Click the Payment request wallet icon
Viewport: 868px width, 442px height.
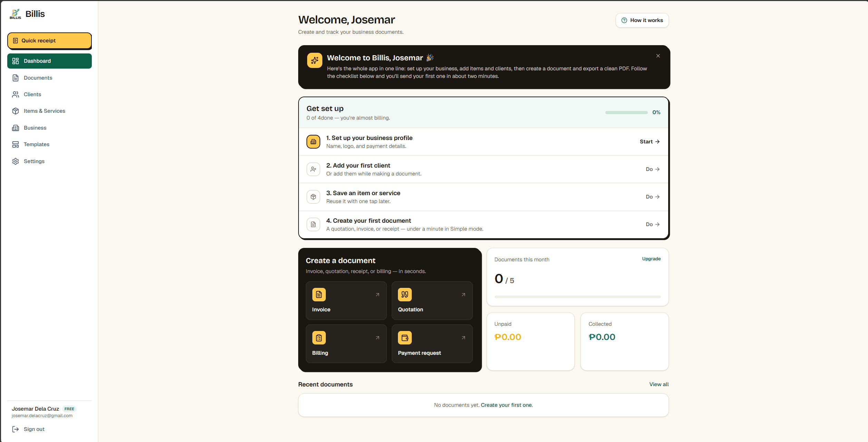tap(405, 338)
